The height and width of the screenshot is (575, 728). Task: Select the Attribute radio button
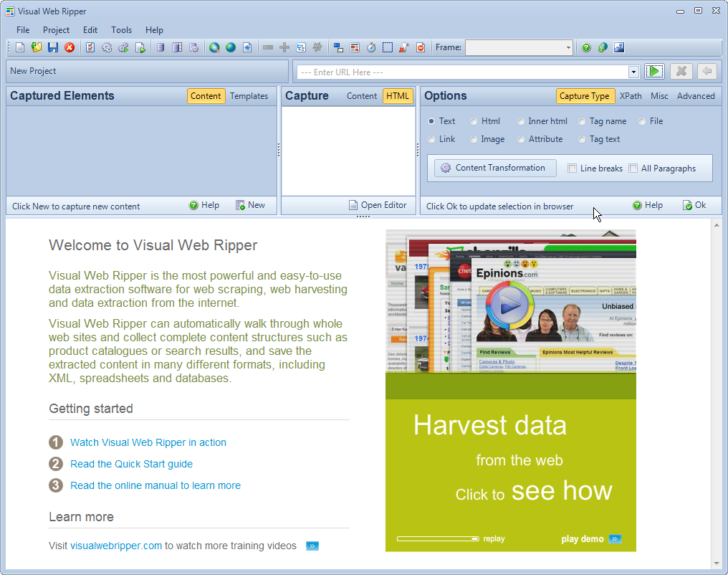pyautogui.click(x=521, y=139)
